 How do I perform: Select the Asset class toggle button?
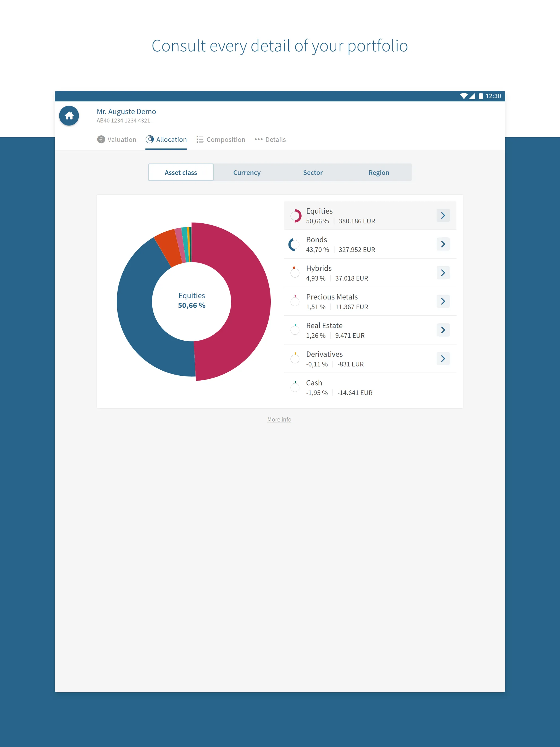point(182,172)
